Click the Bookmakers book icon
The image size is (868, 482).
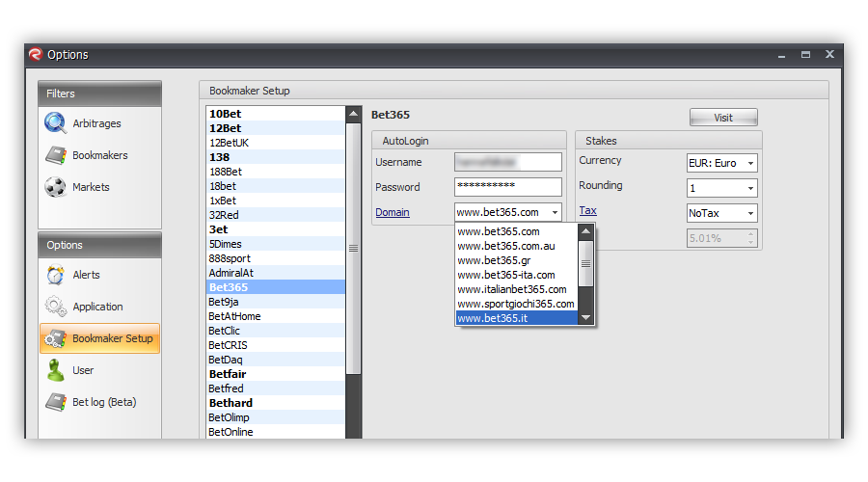[x=55, y=155]
